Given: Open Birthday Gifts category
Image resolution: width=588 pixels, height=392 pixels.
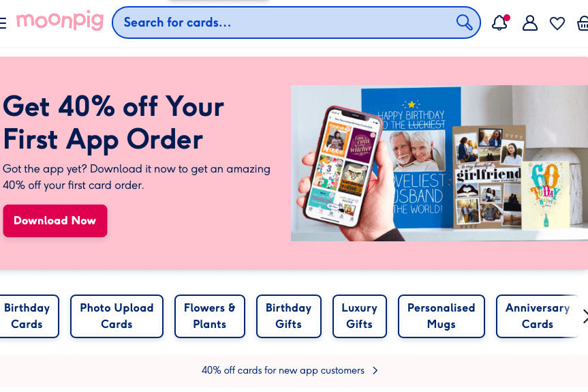Looking at the screenshot, I should click(289, 316).
